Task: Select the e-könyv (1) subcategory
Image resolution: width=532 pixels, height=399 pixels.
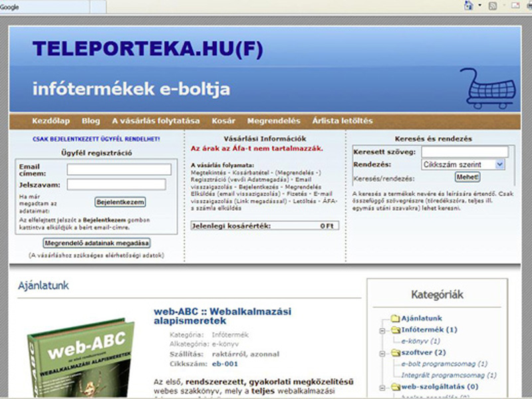Action: coord(421,341)
